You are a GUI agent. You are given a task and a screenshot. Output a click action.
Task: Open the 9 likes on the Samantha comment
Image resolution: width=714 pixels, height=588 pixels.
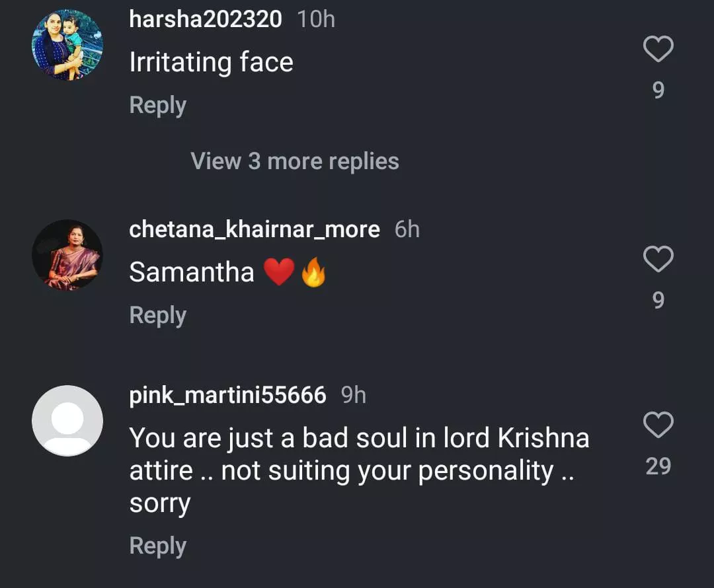(x=658, y=301)
